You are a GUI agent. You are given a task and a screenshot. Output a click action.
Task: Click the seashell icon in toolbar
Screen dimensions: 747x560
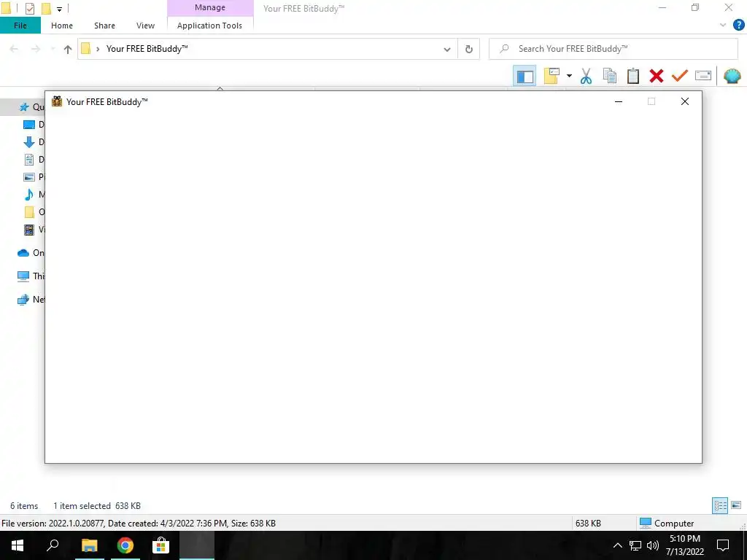(x=732, y=76)
